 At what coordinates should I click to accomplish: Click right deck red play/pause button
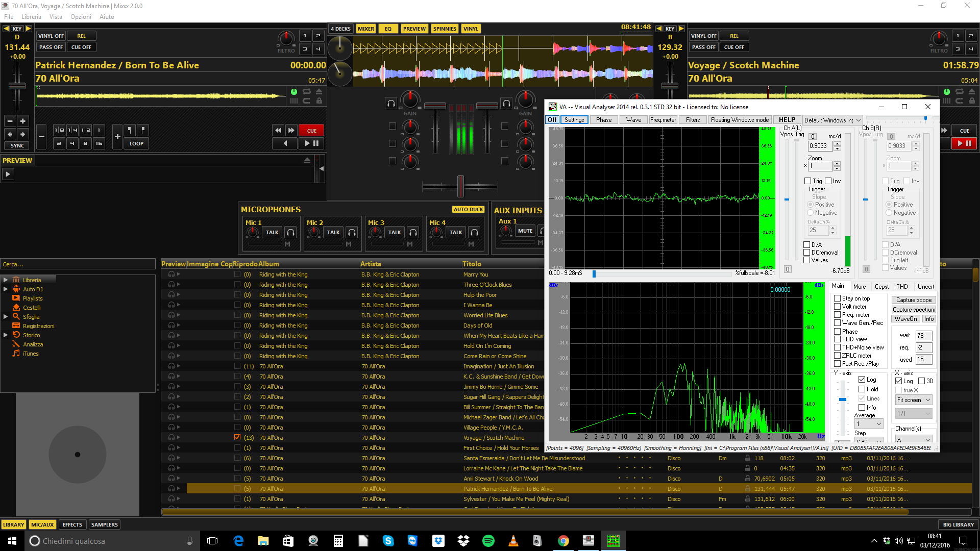point(964,143)
